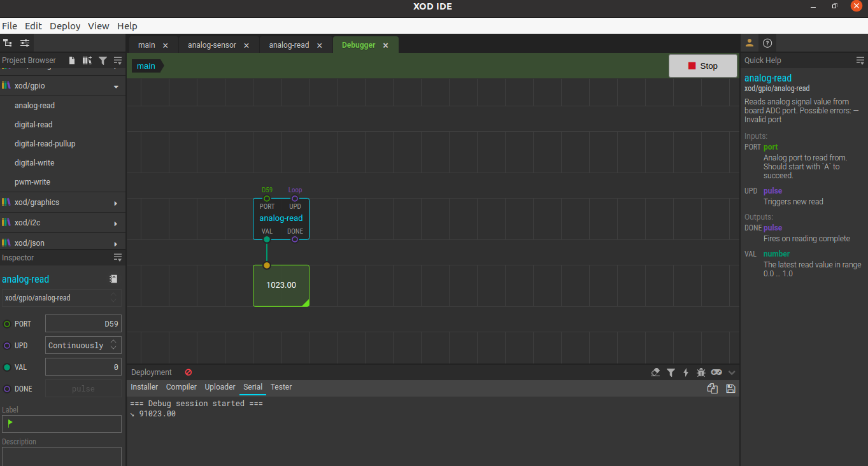Clear the log with the eraser icon
This screenshot has width=868, height=466.
655,372
